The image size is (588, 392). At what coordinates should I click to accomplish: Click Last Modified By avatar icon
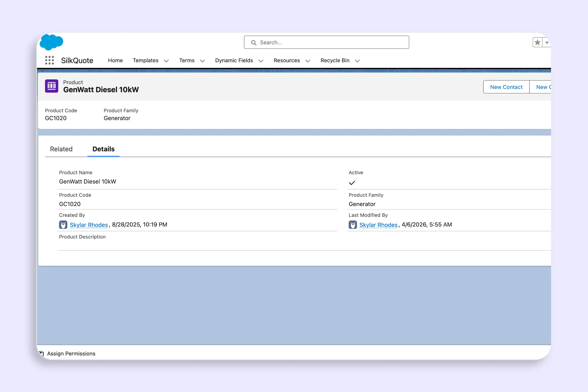click(x=353, y=225)
